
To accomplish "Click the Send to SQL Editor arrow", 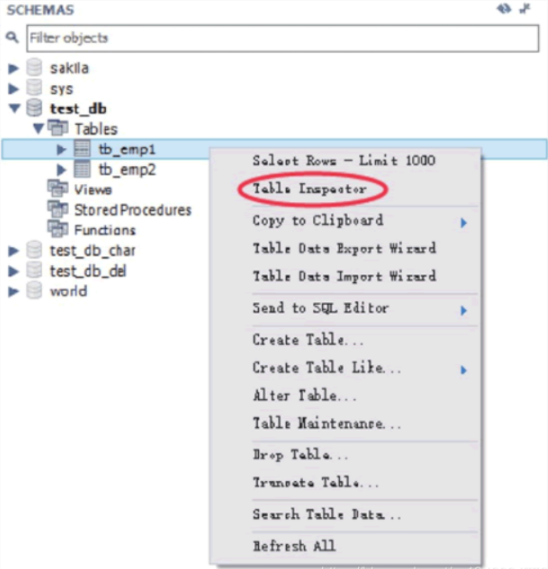I will click(463, 311).
